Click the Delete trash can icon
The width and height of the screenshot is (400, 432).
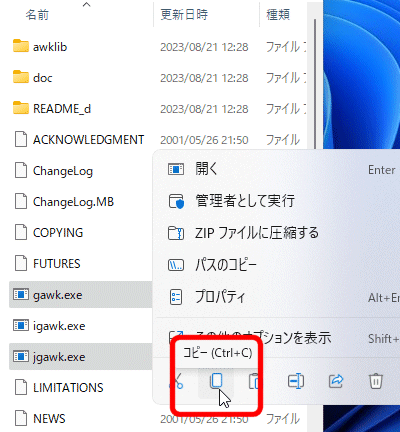tap(376, 381)
